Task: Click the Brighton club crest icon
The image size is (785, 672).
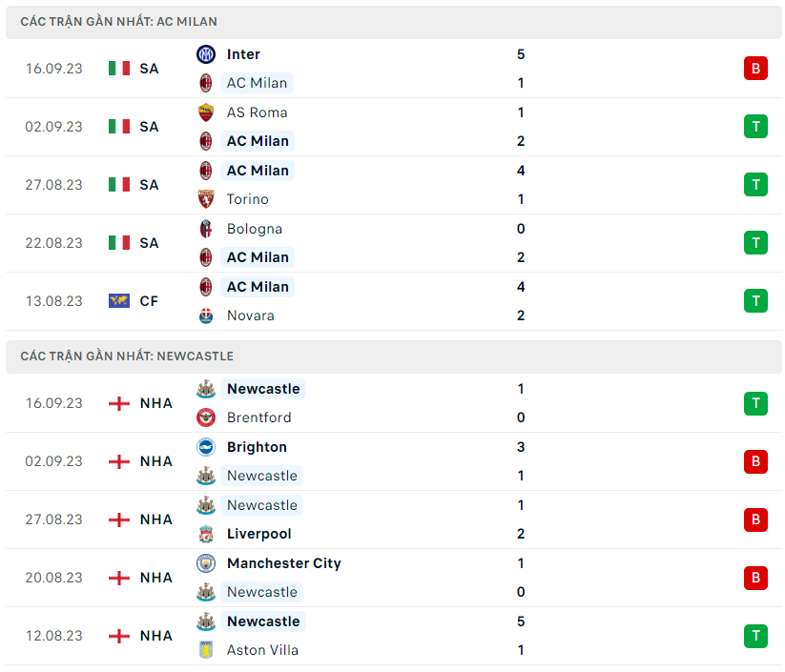Action: (x=206, y=447)
